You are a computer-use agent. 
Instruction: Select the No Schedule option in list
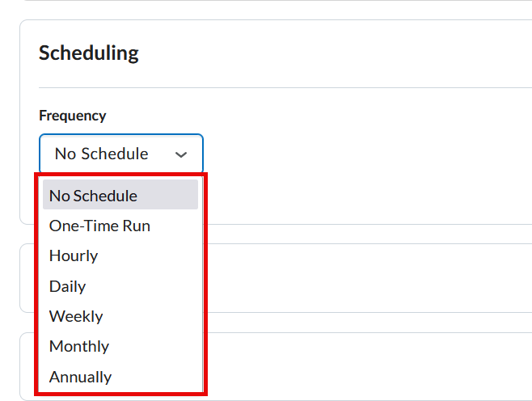coord(93,196)
